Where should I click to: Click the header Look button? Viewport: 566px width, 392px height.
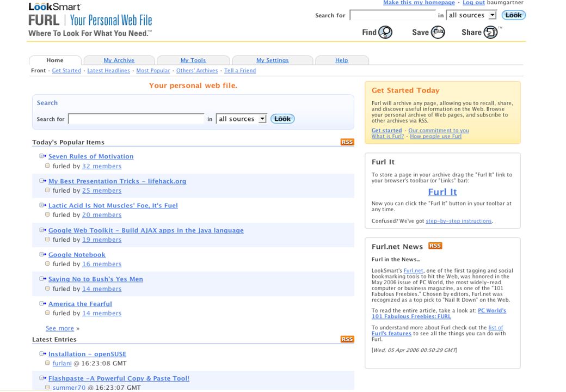513,15
